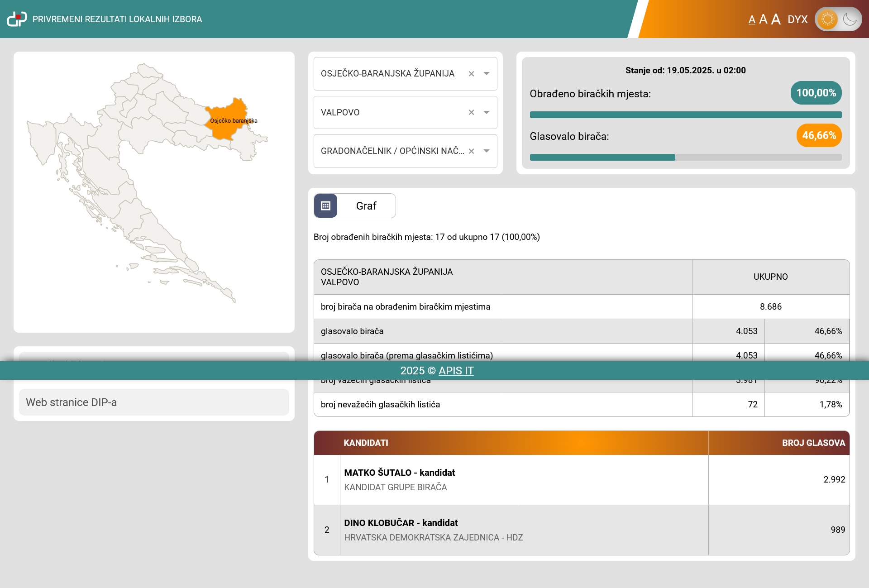Select the smallest font size A
Viewport: 869px width, 588px height.
click(752, 20)
